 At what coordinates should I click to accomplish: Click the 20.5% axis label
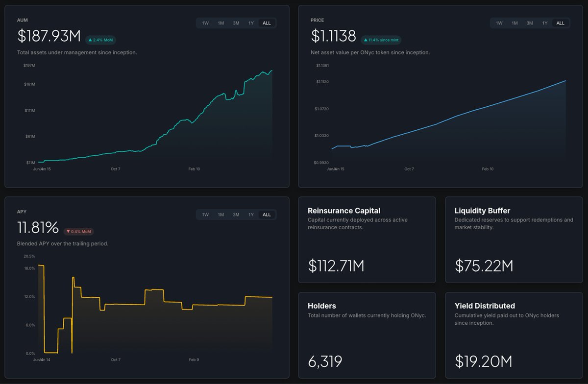[x=29, y=256]
